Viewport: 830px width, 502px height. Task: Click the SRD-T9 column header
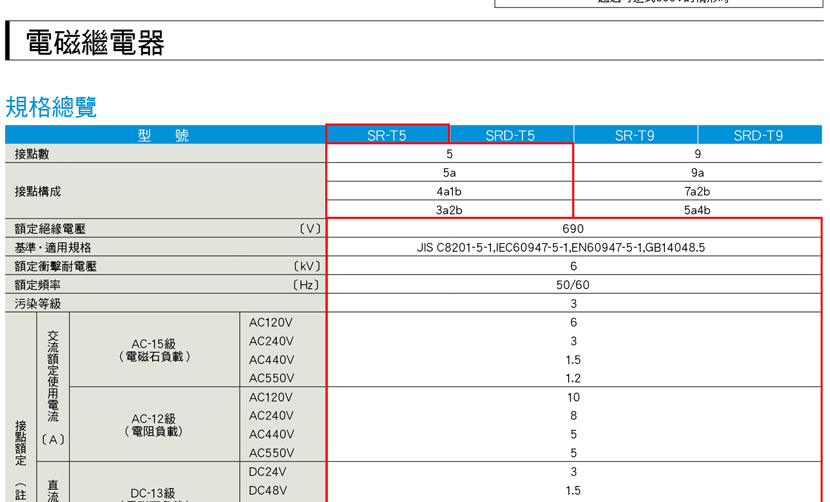(759, 136)
